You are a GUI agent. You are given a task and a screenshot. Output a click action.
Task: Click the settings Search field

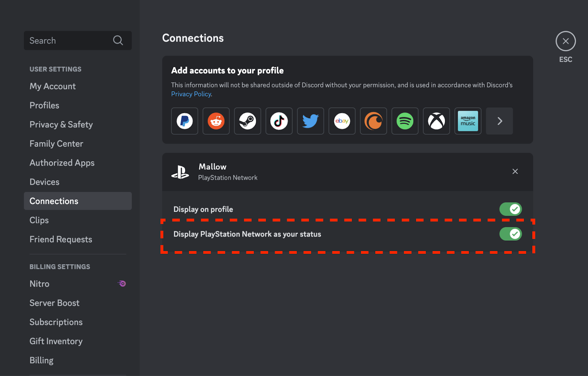click(70, 40)
